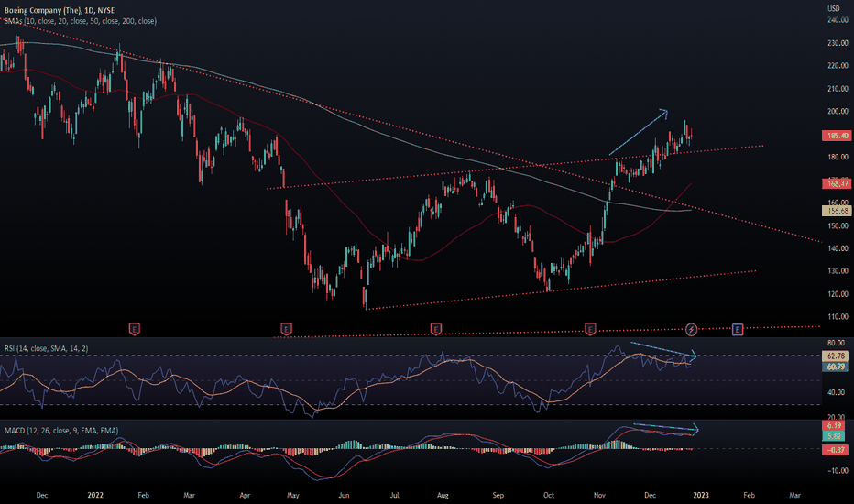The width and height of the screenshot is (854, 504).
Task: Click the Nov time axis label
Action: coord(599,495)
